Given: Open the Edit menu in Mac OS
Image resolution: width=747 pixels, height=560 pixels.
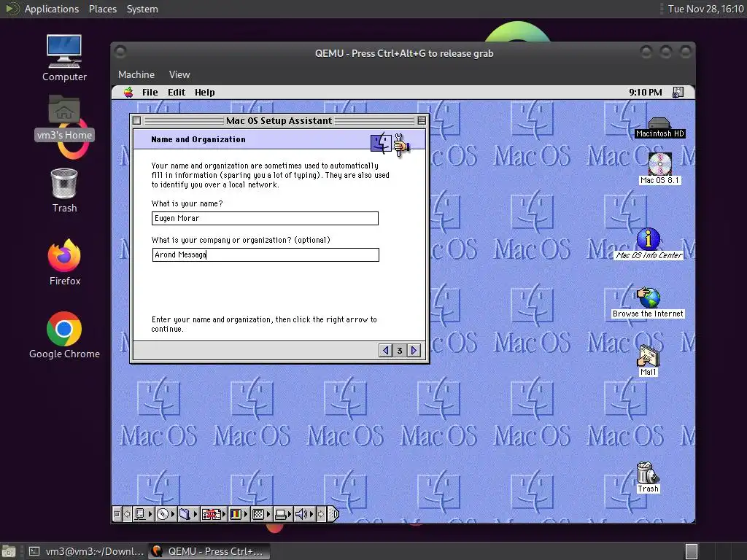Looking at the screenshot, I should tap(177, 93).
